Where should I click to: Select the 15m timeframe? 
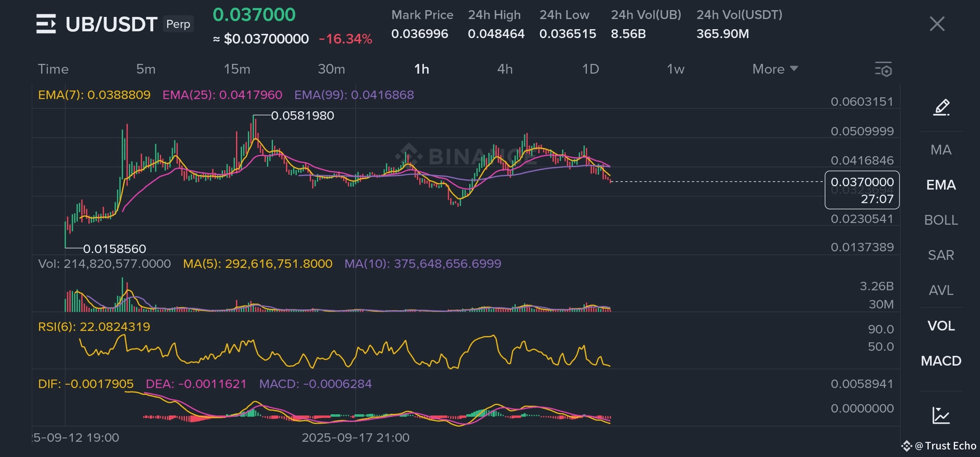tap(237, 69)
